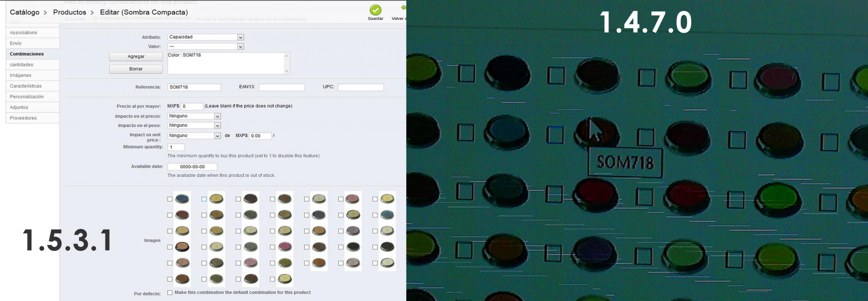Tick the bottom checkbox in the last Imagen column

click(375, 263)
